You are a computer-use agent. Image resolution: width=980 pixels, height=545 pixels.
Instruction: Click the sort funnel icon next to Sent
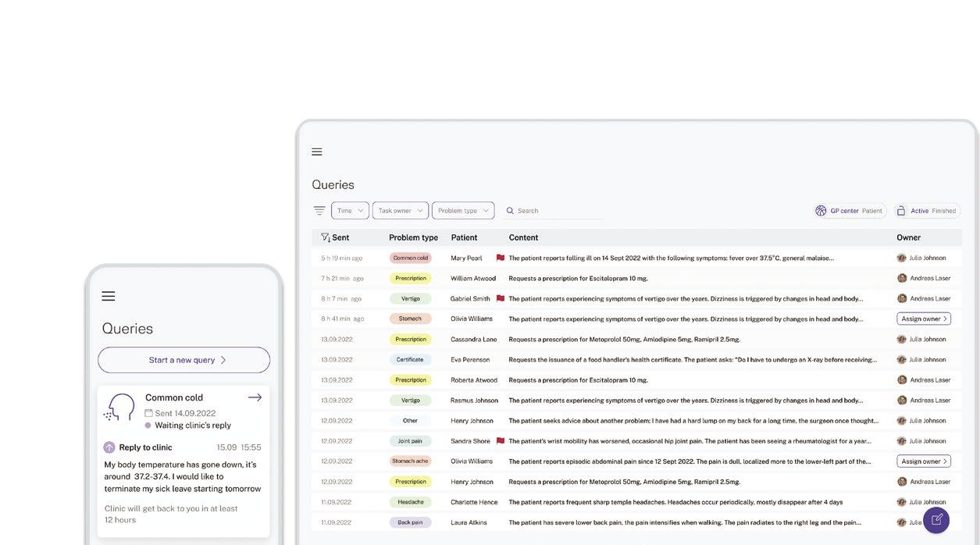pos(326,237)
